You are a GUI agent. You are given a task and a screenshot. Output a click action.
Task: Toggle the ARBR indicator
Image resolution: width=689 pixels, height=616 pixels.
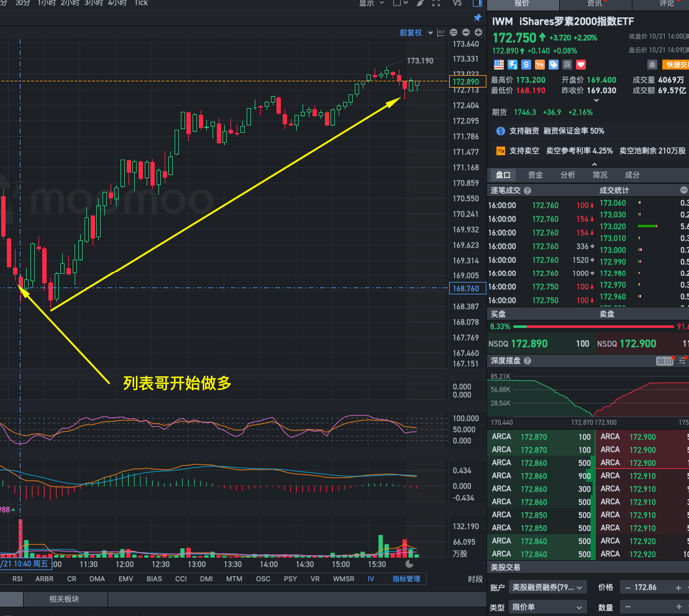pos(44,579)
